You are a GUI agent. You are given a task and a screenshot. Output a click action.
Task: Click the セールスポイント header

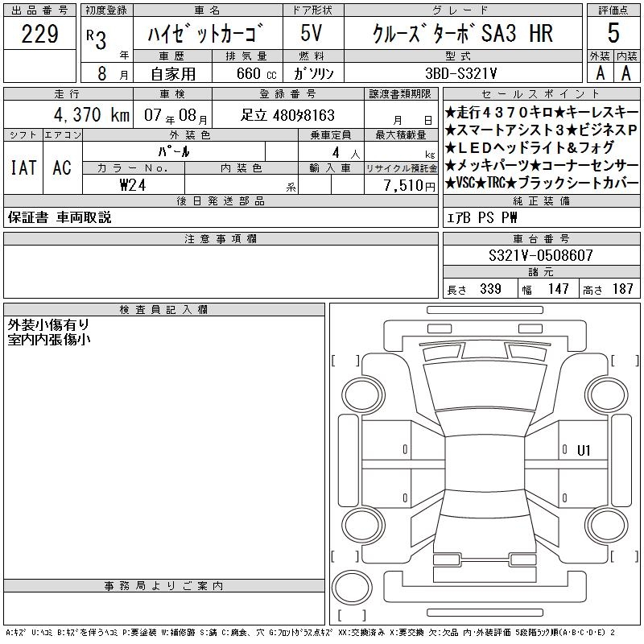pyautogui.click(x=541, y=94)
